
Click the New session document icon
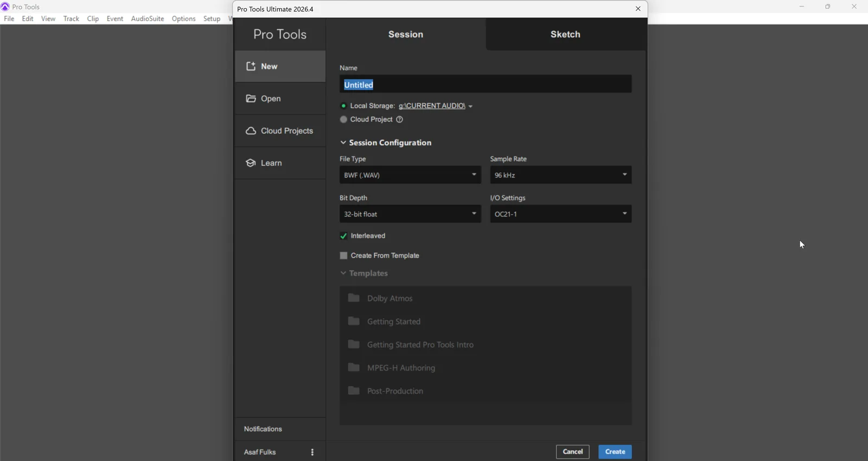(251, 66)
